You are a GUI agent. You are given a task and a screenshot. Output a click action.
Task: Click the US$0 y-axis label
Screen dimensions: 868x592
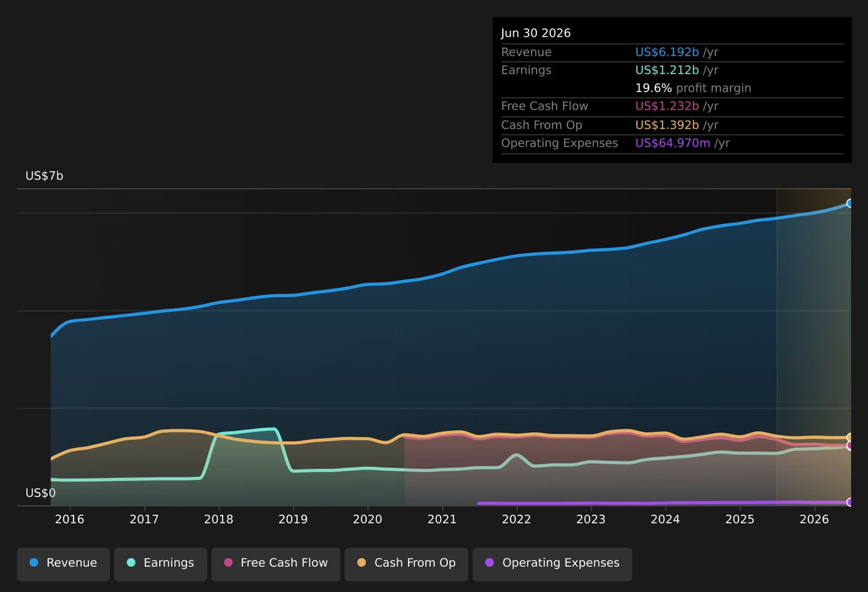point(40,493)
